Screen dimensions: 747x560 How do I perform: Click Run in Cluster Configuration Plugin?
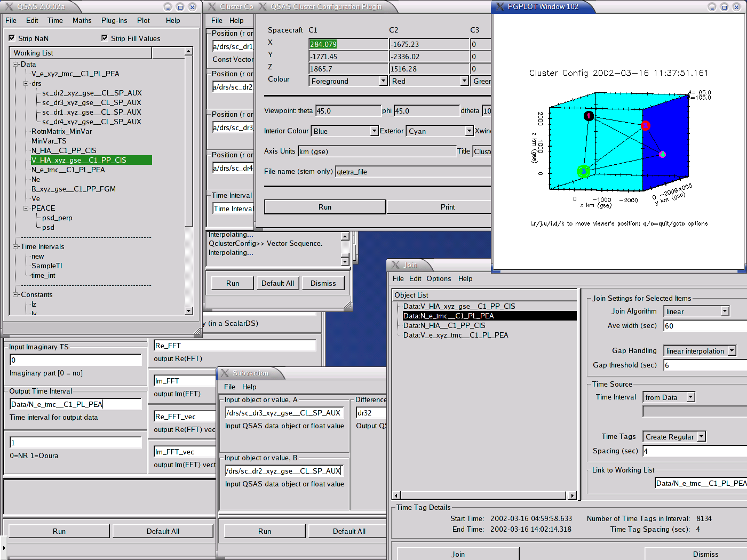tap(325, 207)
